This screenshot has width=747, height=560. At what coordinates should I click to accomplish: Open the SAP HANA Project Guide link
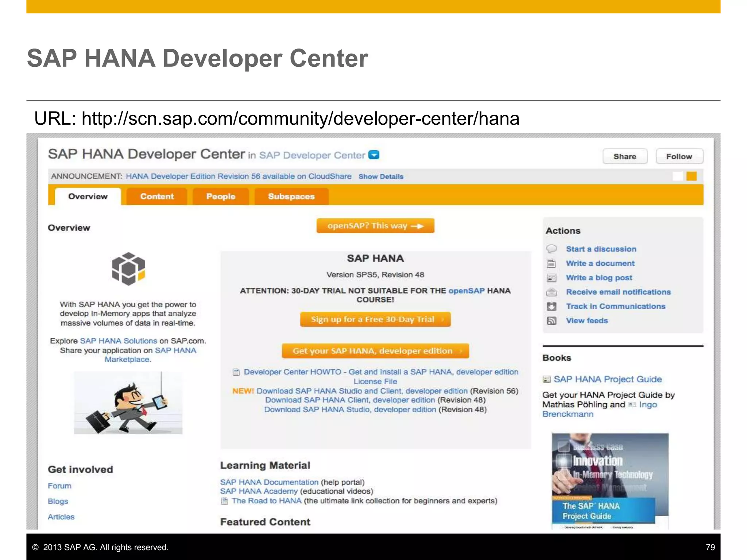(608, 379)
